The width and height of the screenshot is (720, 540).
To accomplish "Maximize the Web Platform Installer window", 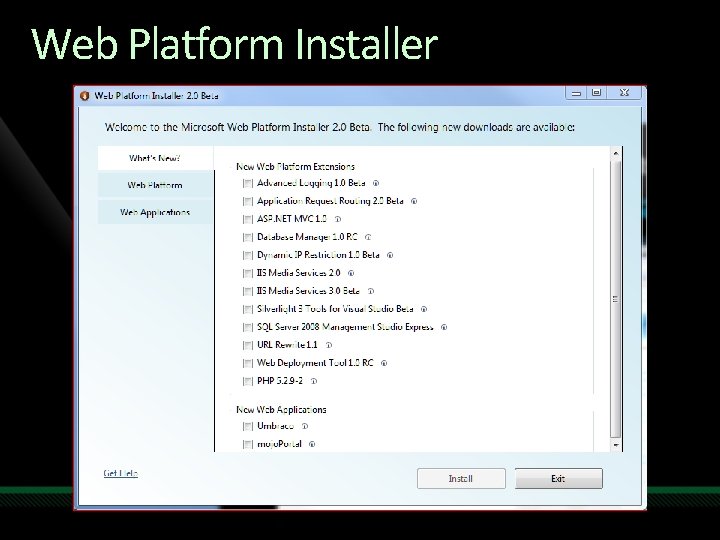I will [x=596, y=93].
